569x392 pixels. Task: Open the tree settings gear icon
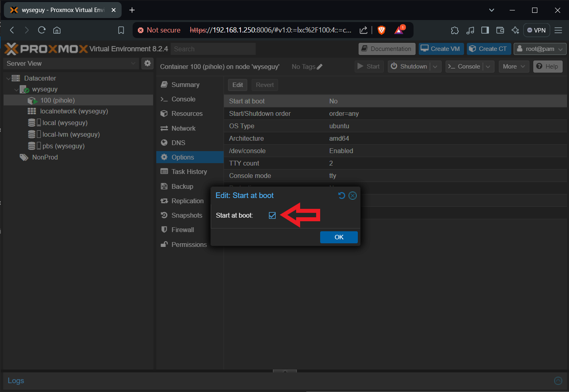148,63
